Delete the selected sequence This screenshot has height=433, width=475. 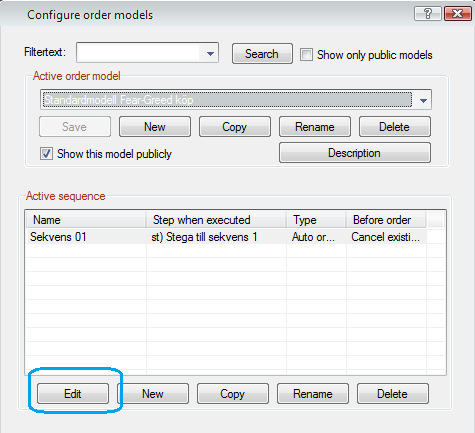point(393,394)
